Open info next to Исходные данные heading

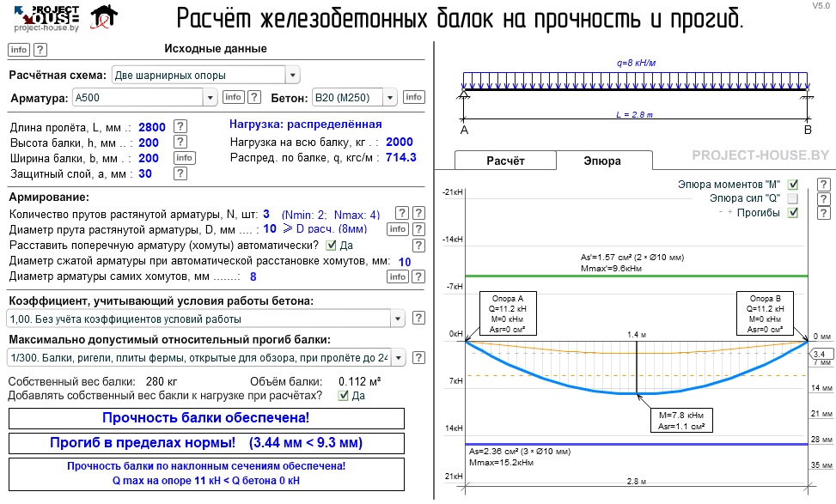point(19,50)
